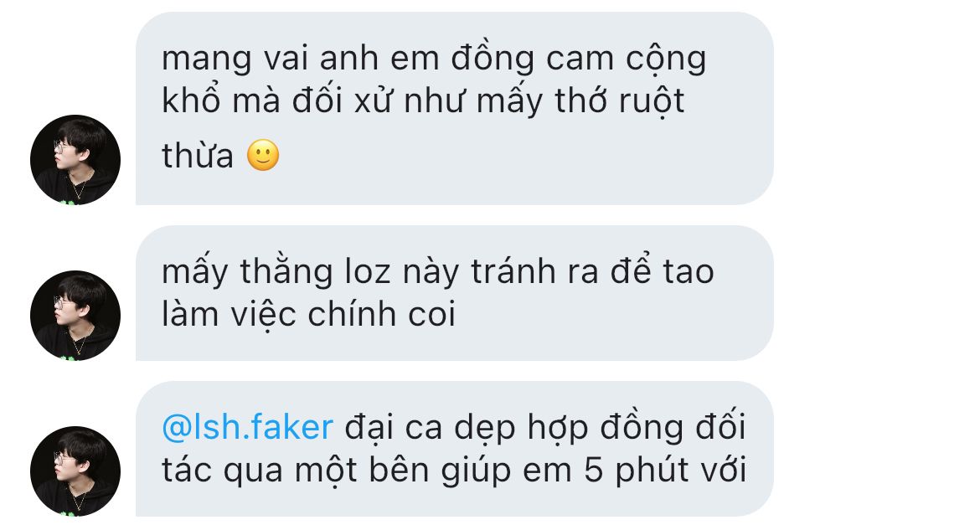Click the phrase 'giúp em 5 phút với'
This screenshot has width=980, height=525.
pos(594,471)
